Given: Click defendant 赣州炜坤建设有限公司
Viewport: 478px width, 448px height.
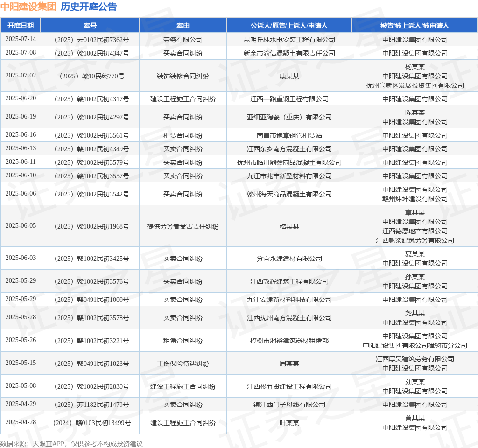Looking at the screenshot, I should point(415,199).
